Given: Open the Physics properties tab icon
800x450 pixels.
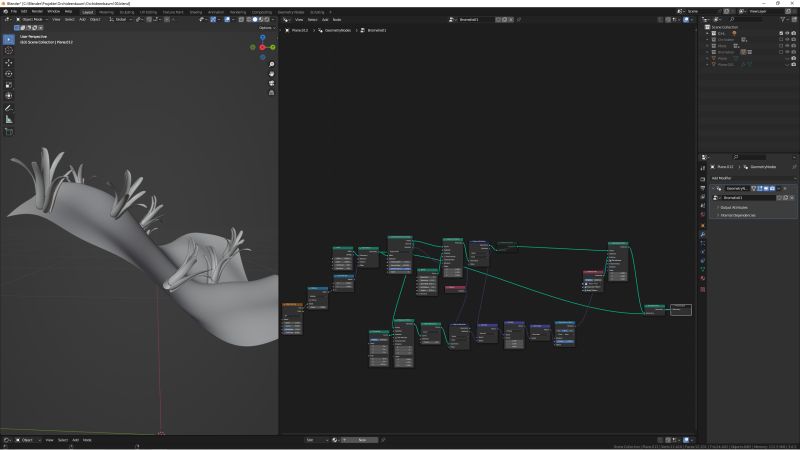Looking at the screenshot, I should point(703,252).
